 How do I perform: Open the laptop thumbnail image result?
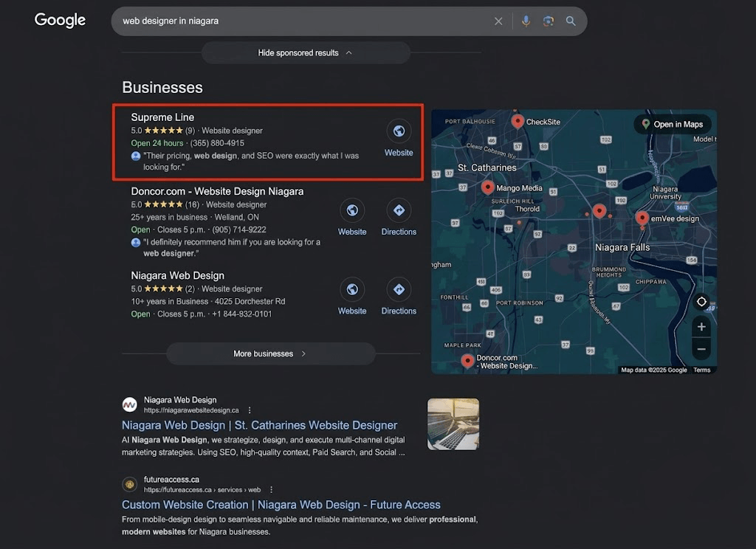[453, 424]
